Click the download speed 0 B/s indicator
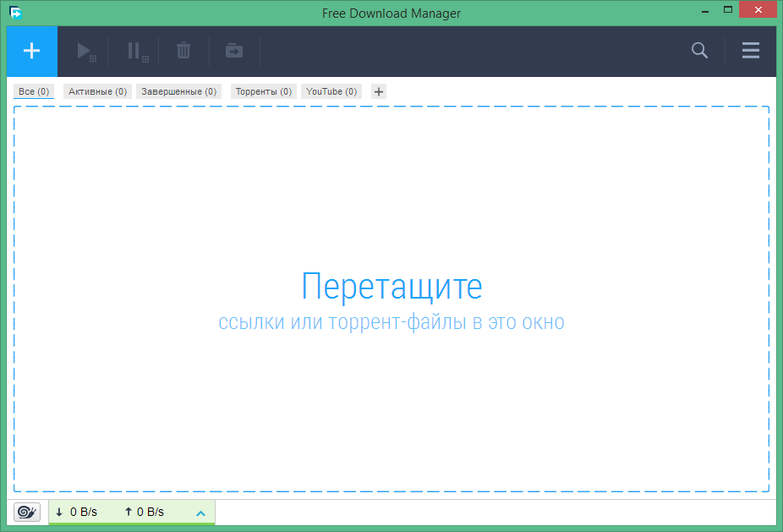Viewport: 783px width, 532px height. pyautogui.click(x=77, y=512)
